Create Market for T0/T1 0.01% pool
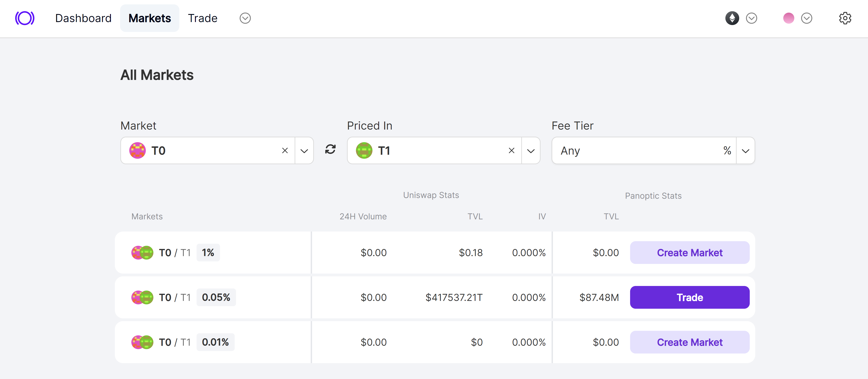The height and width of the screenshot is (379, 868). pos(689,342)
